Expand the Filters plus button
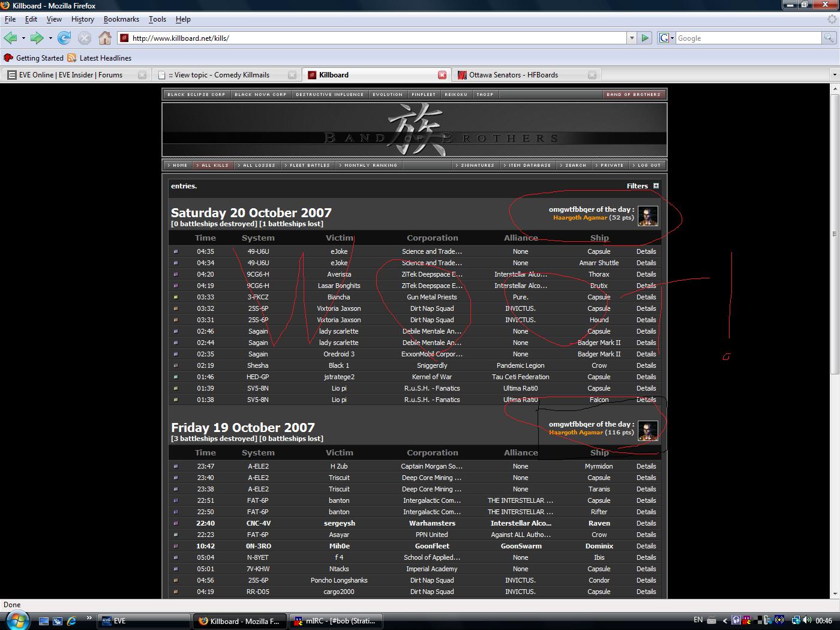Screen dimensions: 840x630 pyautogui.click(x=656, y=186)
